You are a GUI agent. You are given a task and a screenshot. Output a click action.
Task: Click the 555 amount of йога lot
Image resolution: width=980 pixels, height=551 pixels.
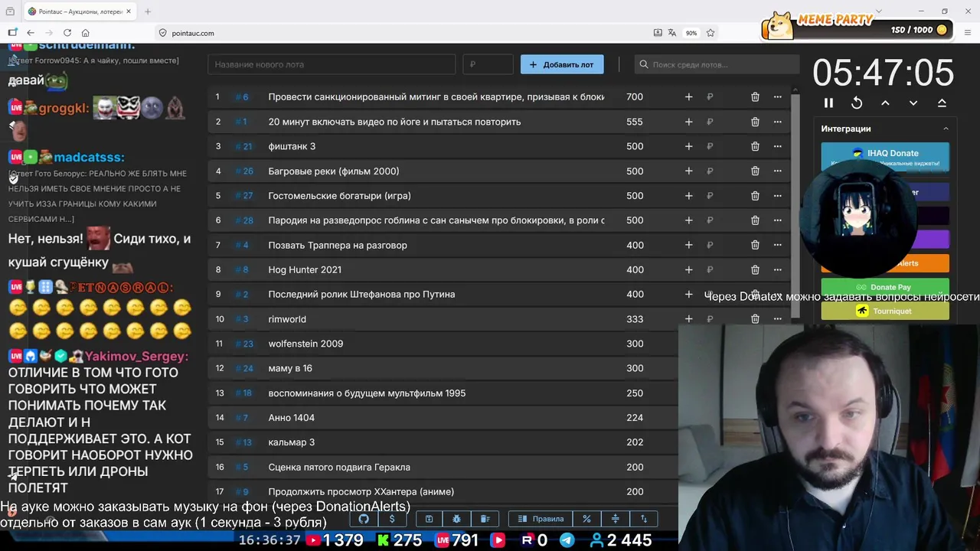pyautogui.click(x=634, y=122)
